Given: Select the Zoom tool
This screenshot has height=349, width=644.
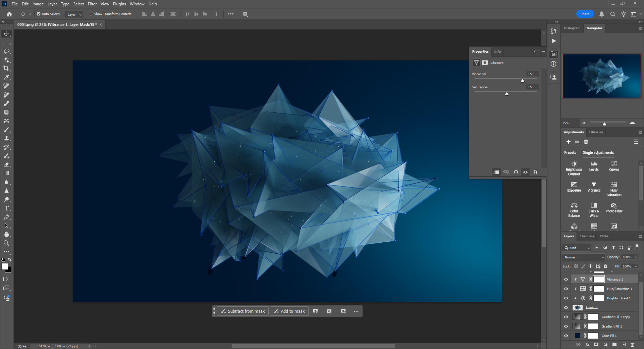Looking at the screenshot, I should (6, 243).
